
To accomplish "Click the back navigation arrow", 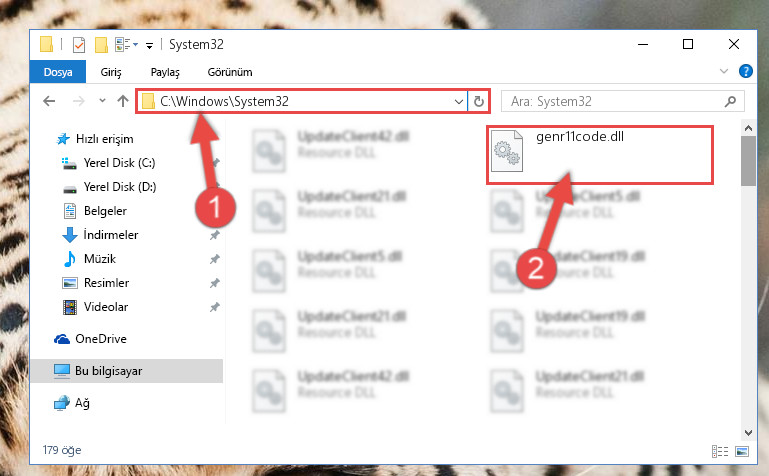I will [49, 101].
